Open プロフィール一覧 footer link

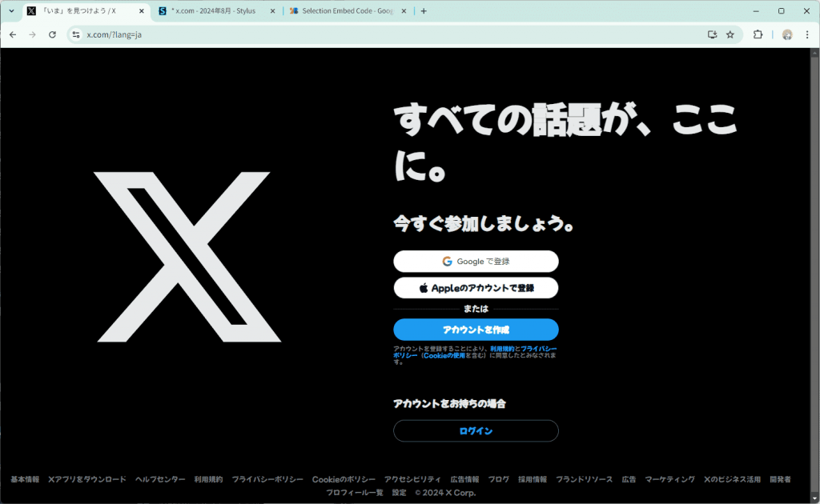tap(355, 493)
